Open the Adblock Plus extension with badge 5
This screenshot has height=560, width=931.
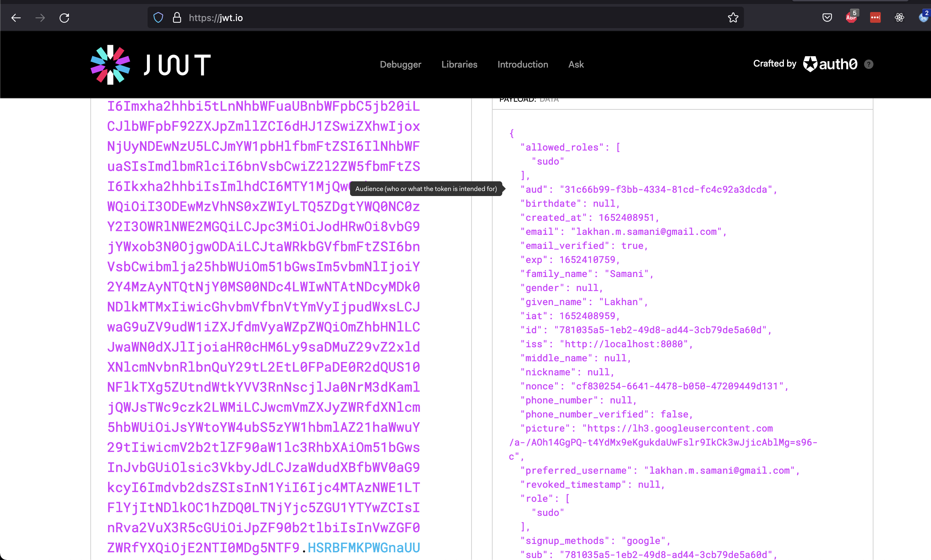(851, 18)
